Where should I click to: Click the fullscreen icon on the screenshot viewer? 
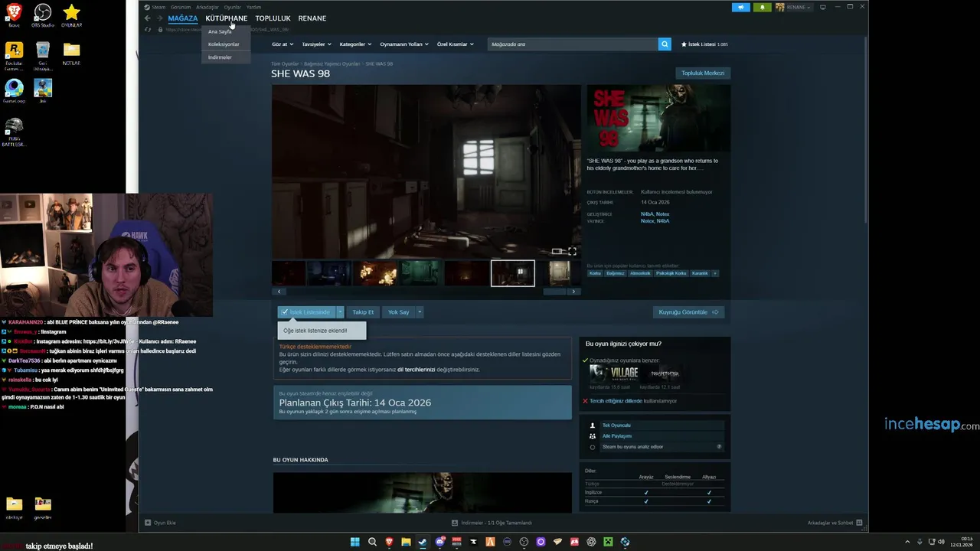pyautogui.click(x=572, y=251)
